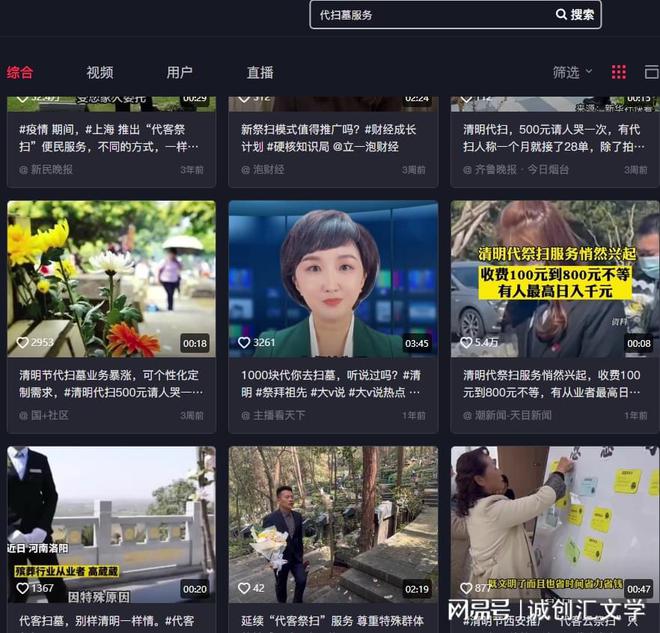Visit author @新民晚报

[x=46, y=170]
